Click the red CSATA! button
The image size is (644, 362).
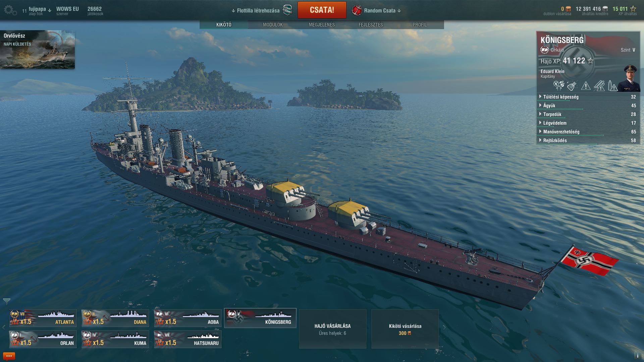pos(322,10)
